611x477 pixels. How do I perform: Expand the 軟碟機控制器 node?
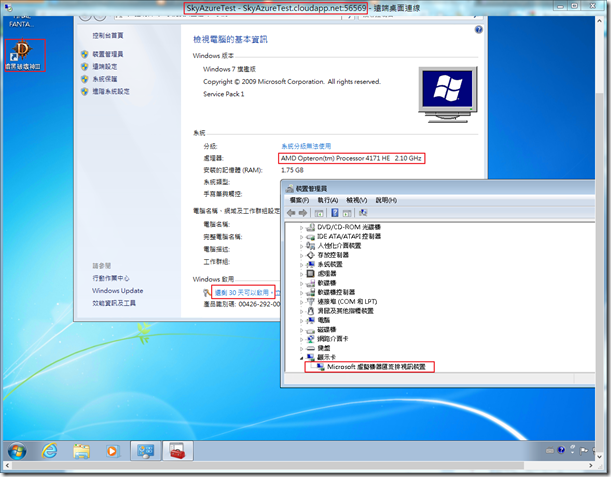[x=301, y=293]
